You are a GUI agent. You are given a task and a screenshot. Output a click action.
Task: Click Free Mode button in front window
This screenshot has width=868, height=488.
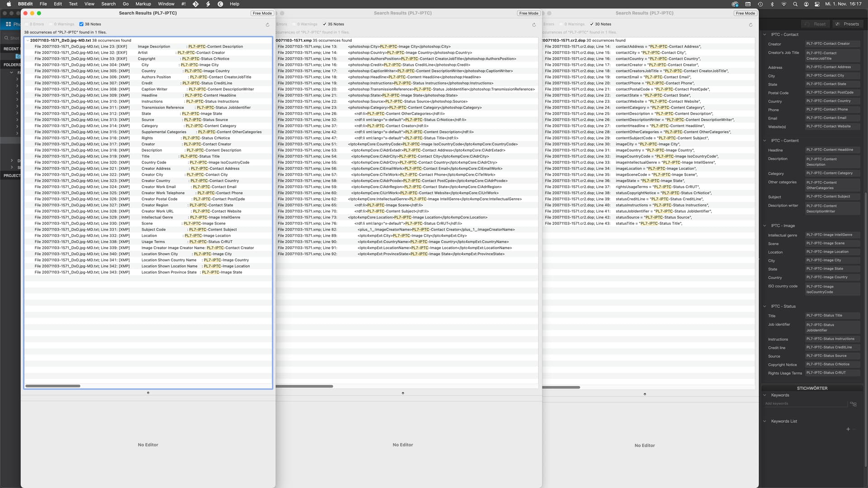(262, 13)
